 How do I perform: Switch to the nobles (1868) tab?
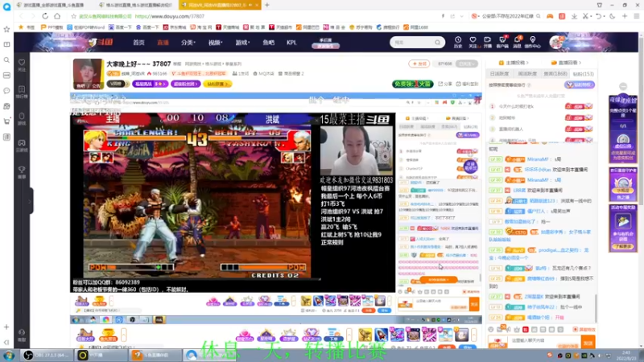click(555, 74)
